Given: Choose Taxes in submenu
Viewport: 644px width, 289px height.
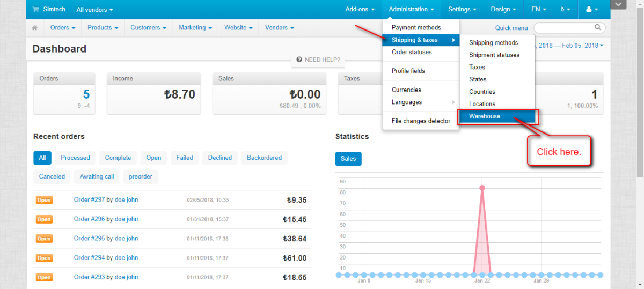Looking at the screenshot, I should pos(497,68).
